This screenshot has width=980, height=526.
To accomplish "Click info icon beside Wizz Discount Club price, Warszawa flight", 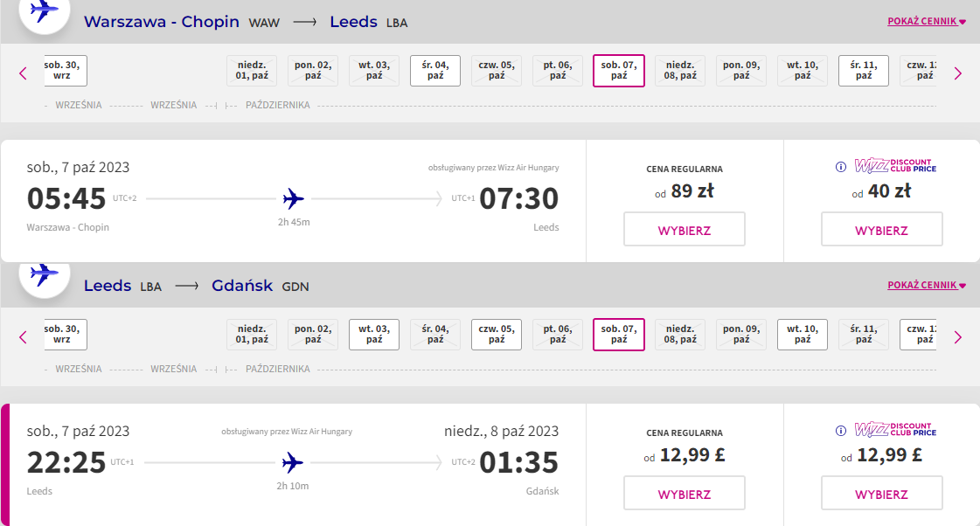I will [841, 167].
